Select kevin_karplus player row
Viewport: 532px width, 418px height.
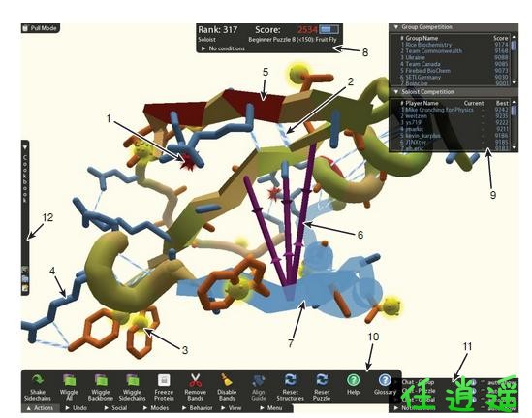pos(454,136)
